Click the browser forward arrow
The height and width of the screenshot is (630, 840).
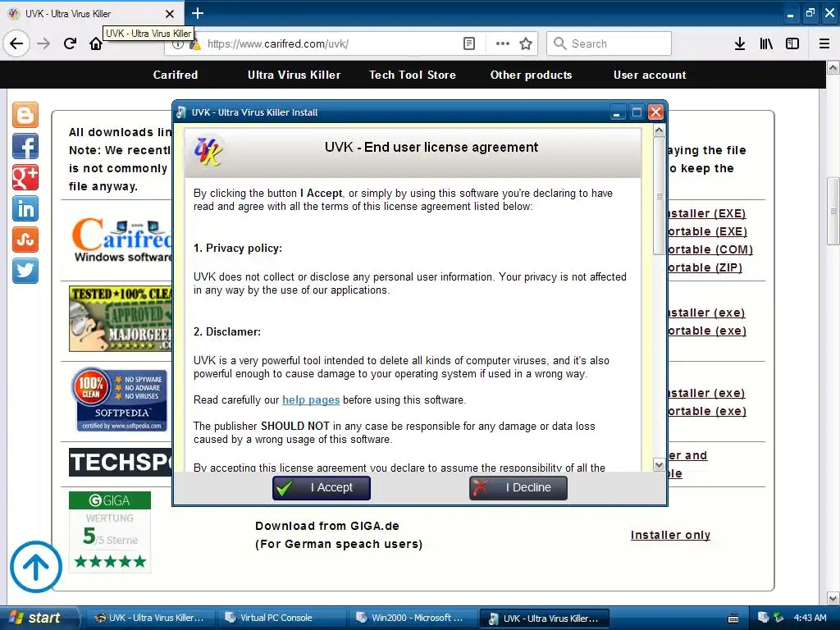point(43,43)
